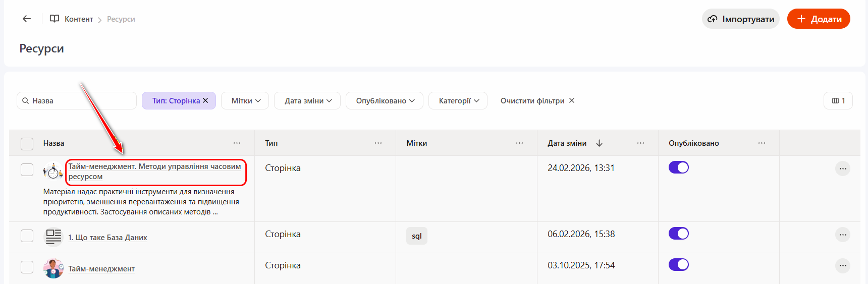Open the Назва column options menu
This screenshot has width=868, height=284.
click(x=237, y=143)
